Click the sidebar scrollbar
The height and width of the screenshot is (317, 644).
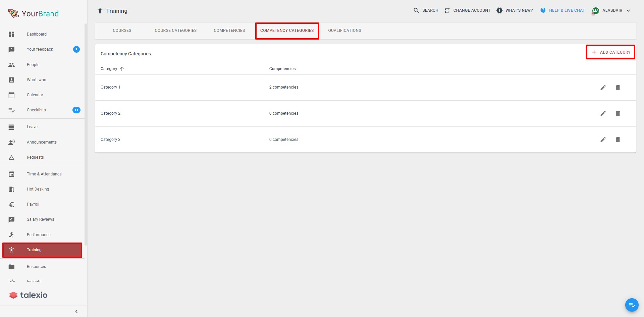click(86, 134)
